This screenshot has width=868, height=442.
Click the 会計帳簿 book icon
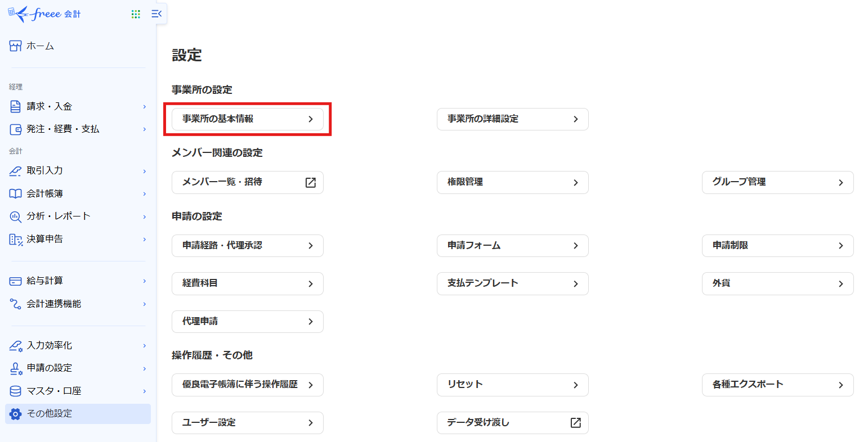click(16, 193)
